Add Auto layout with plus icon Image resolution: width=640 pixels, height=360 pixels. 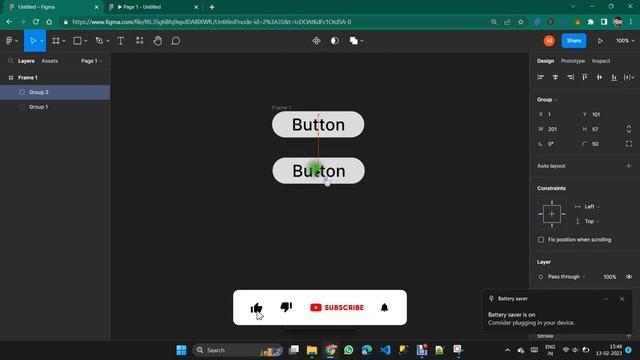(629, 166)
